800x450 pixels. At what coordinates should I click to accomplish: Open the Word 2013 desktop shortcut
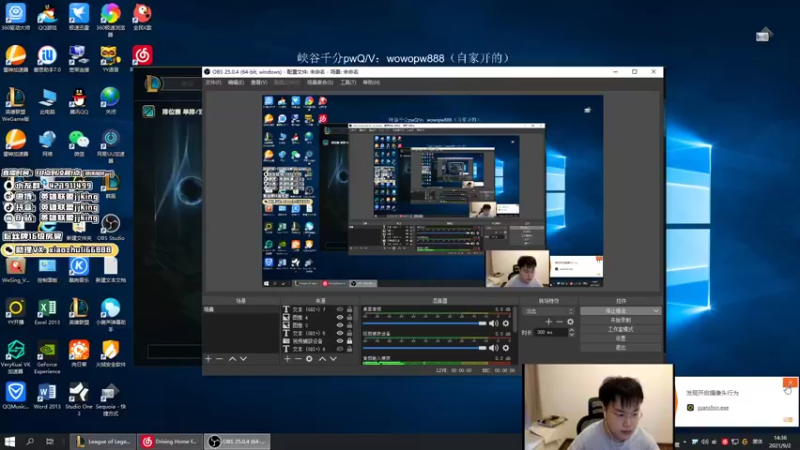coord(47,396)
